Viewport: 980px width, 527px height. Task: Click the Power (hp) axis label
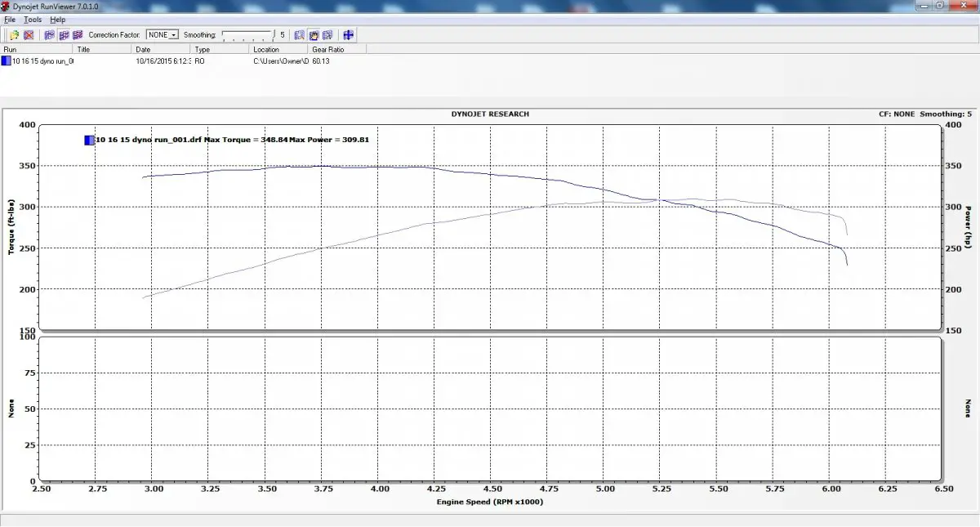[968, 227]
